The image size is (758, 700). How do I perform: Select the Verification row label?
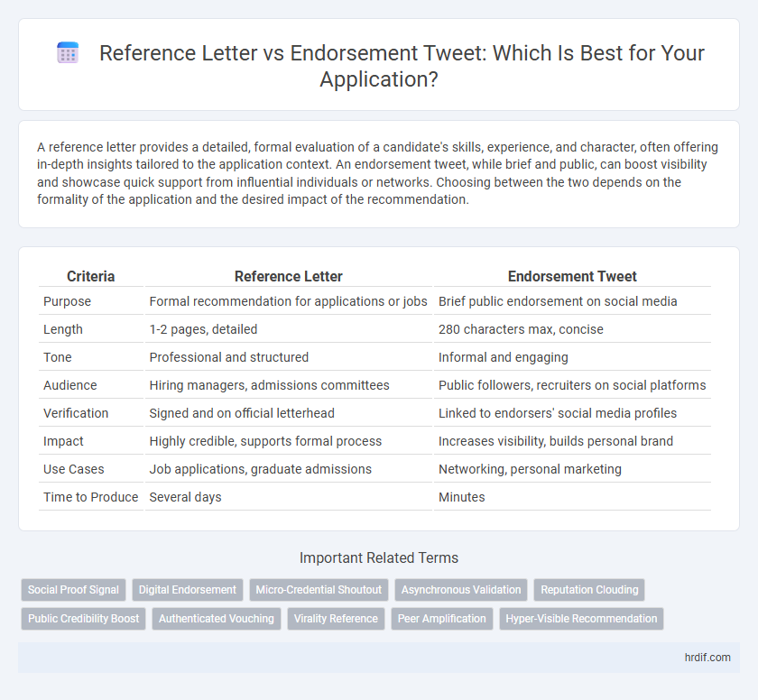click(76, 413)
